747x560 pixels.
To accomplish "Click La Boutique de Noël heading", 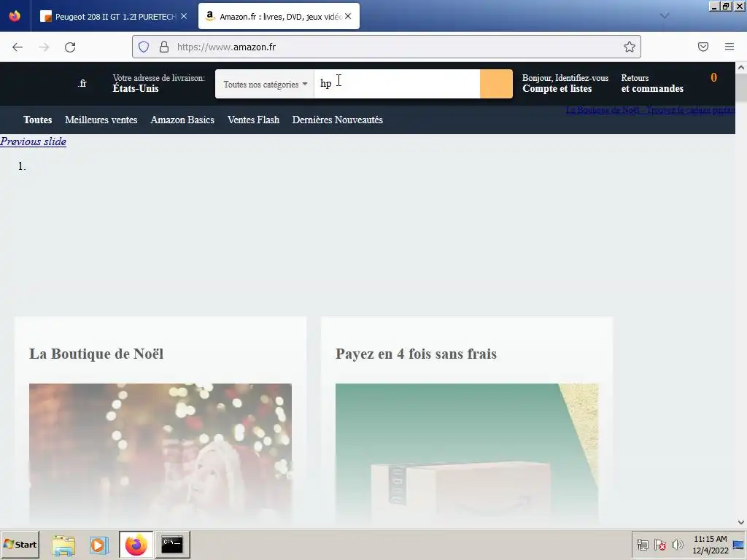I will tap(96, 354).
